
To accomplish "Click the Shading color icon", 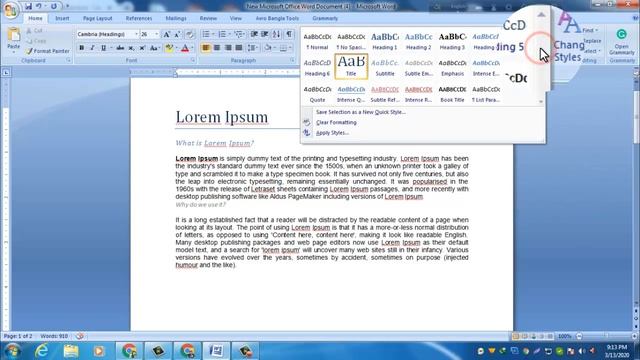I will 267,48.
